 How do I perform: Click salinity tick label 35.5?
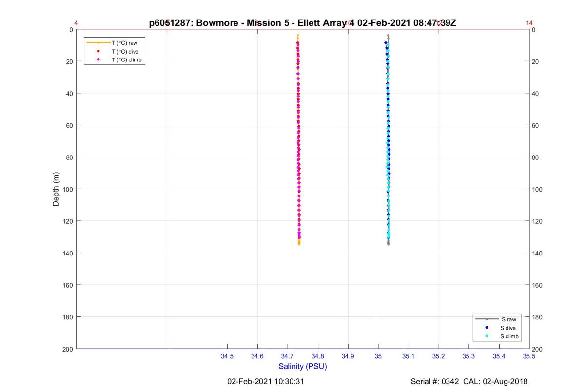[x=529, y=356]
